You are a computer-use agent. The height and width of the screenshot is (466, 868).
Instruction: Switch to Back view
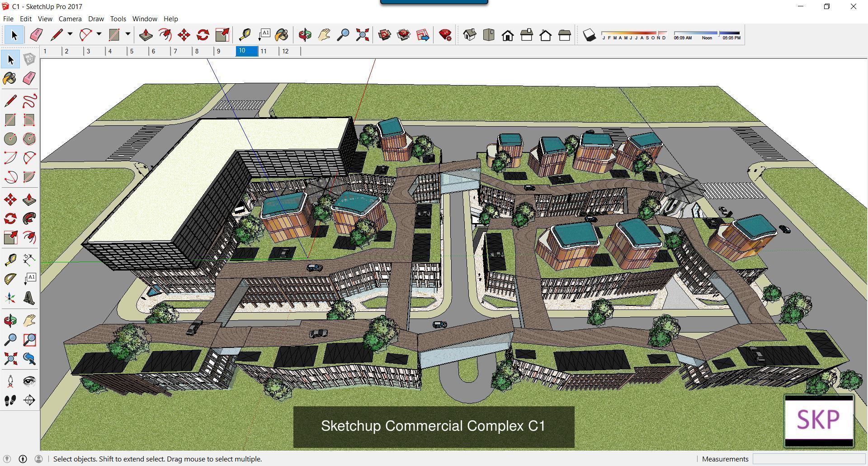coord(546,35)
